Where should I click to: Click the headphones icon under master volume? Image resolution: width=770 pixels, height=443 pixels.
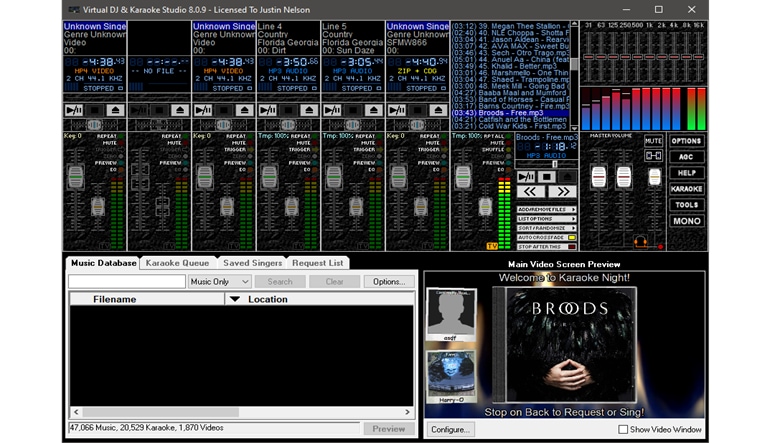click(640, 241)
